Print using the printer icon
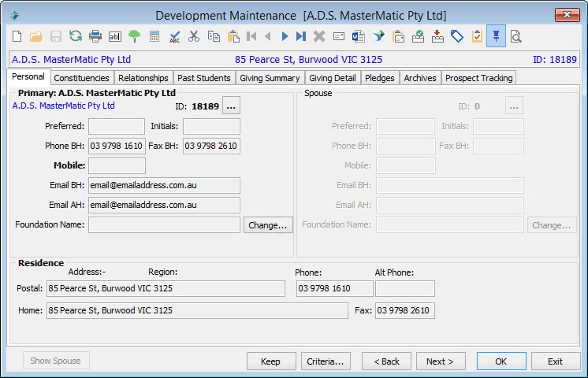The height and width of the screenshot is (378, 588). pyautogui.click(x=95, y=36)
